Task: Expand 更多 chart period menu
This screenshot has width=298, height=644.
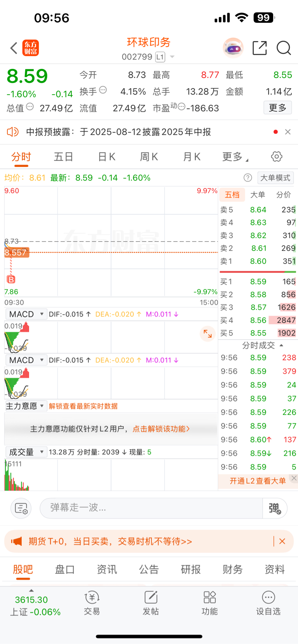Action: [x=235, y=157]
